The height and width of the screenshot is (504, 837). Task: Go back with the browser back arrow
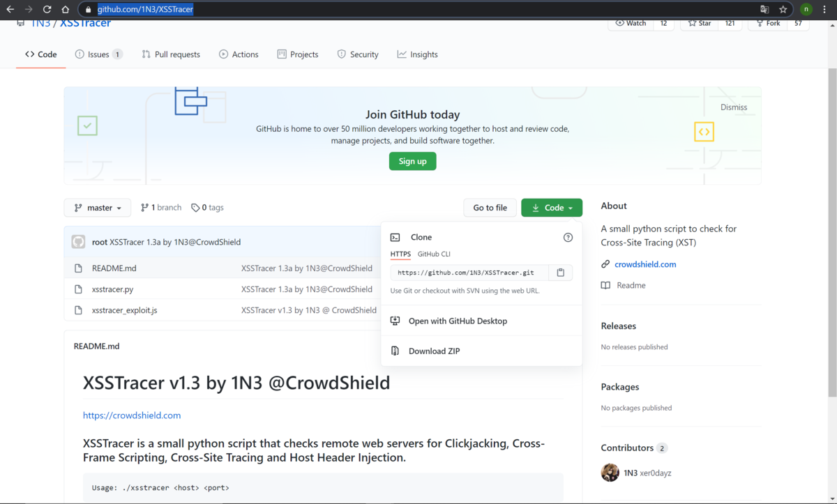click(x=10, y=10)
